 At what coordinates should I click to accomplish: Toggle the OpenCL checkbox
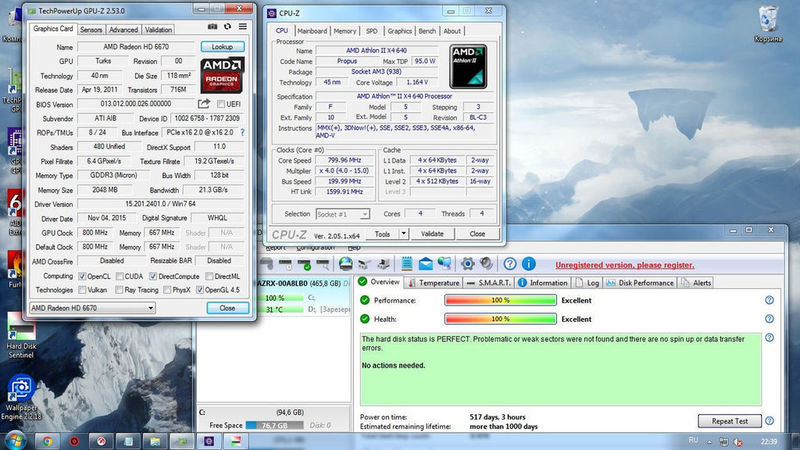(82, 276)
